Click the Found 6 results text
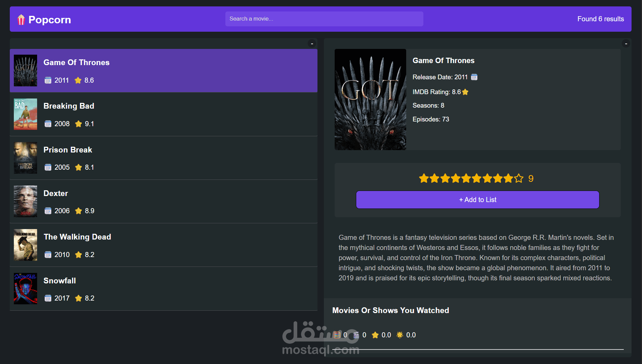Viewport: 642px width, 364px height. 601,19
